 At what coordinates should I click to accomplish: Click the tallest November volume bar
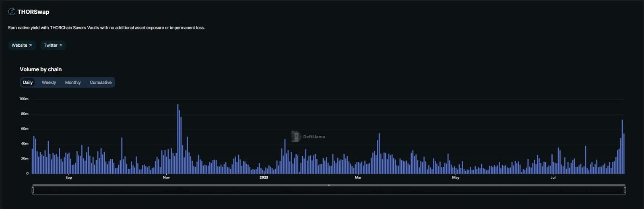(178, 139)
